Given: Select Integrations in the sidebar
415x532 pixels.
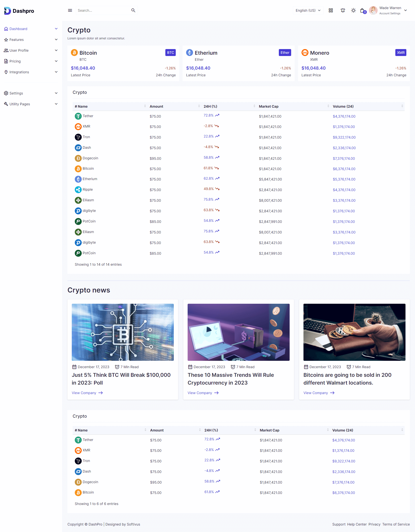Looking at the screenshot, I should [19, 72].
